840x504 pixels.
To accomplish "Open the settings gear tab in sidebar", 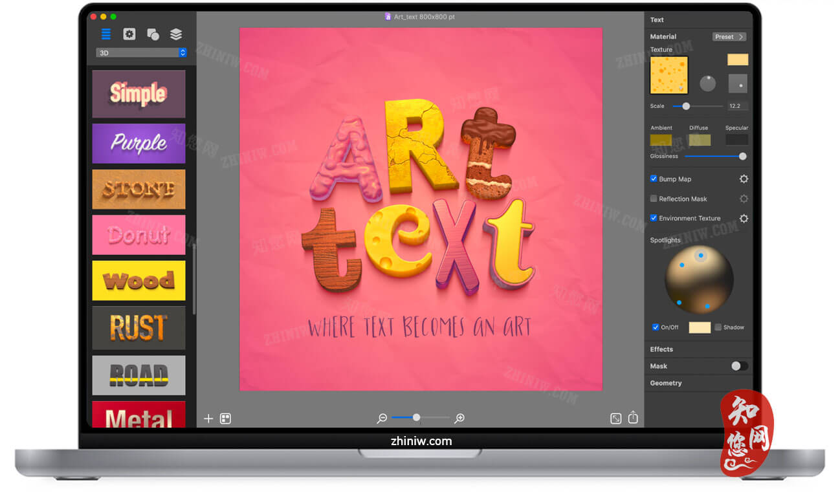I will 129,34.
